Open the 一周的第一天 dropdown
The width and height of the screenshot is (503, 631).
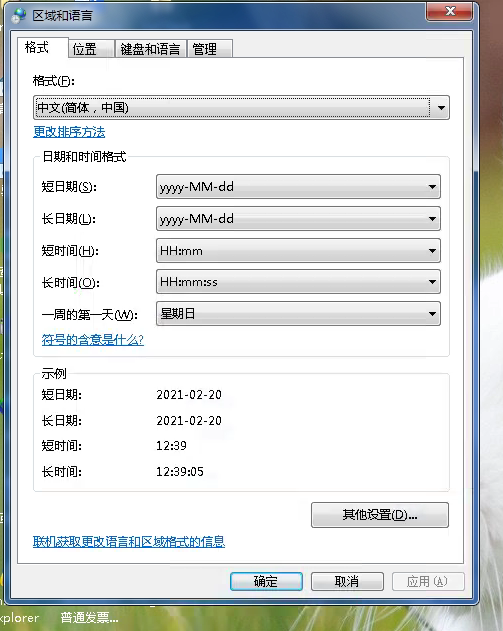click(298, 313)
